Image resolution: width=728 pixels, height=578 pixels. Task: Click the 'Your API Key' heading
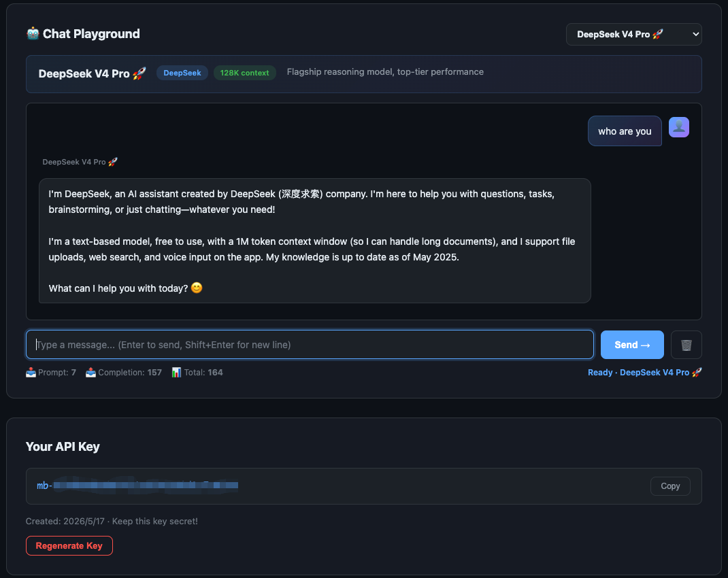(63, 447)
